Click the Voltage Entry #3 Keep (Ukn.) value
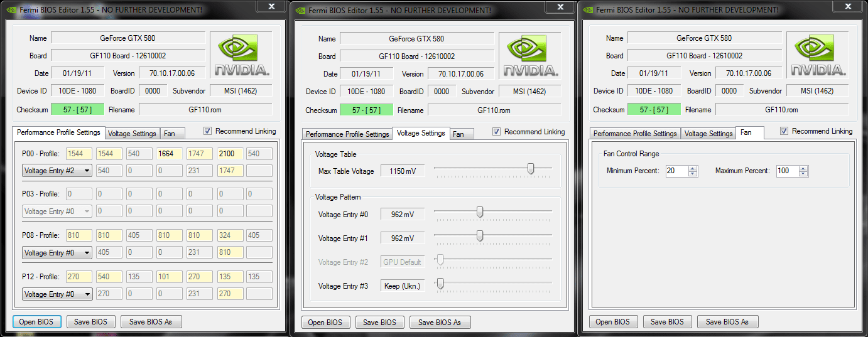Image resolution: width=868 pixels, height=337 pixels. click(403, 286)
